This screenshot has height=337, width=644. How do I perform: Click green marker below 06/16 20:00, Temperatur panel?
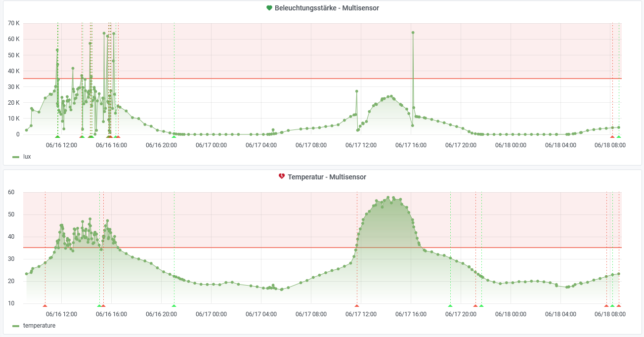point(174,306)
